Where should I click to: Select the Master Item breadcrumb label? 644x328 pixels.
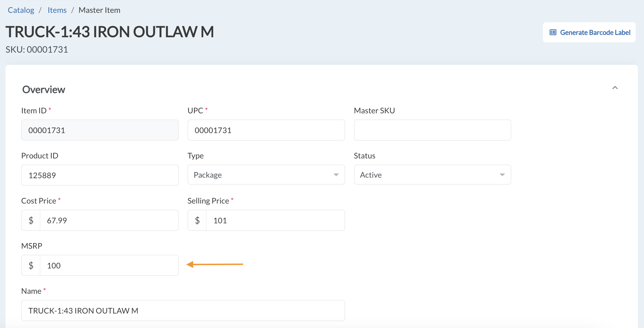coord(99,10)
